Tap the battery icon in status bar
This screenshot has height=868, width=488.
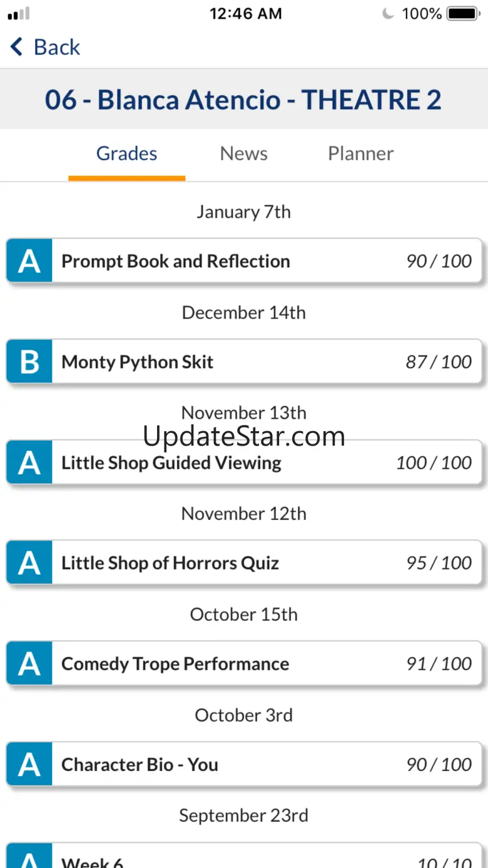pos(464,13)
